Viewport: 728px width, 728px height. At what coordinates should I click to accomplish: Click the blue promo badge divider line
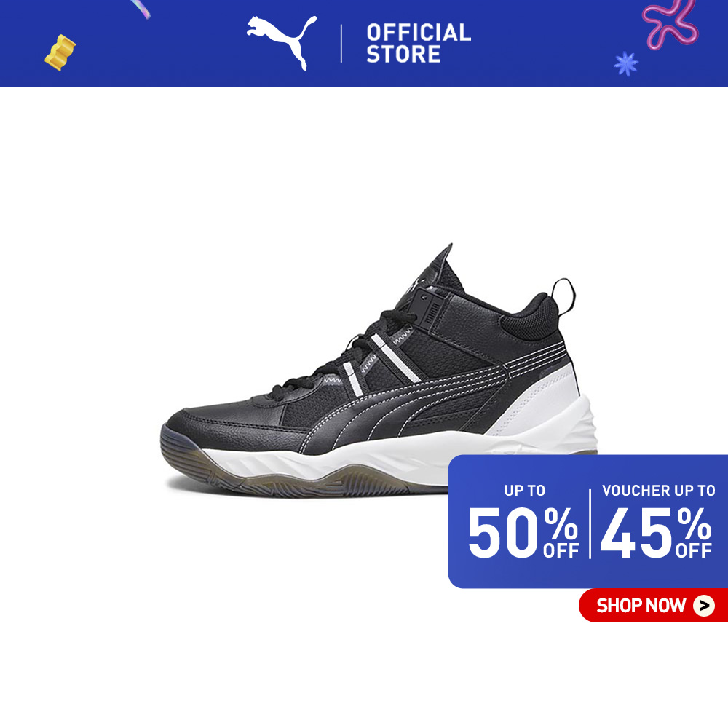point(590,523)
